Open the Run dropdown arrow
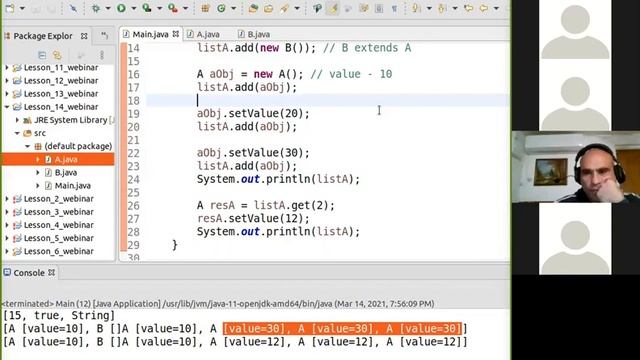Screen dimensions: 640x360 click(x=133, y=8)
